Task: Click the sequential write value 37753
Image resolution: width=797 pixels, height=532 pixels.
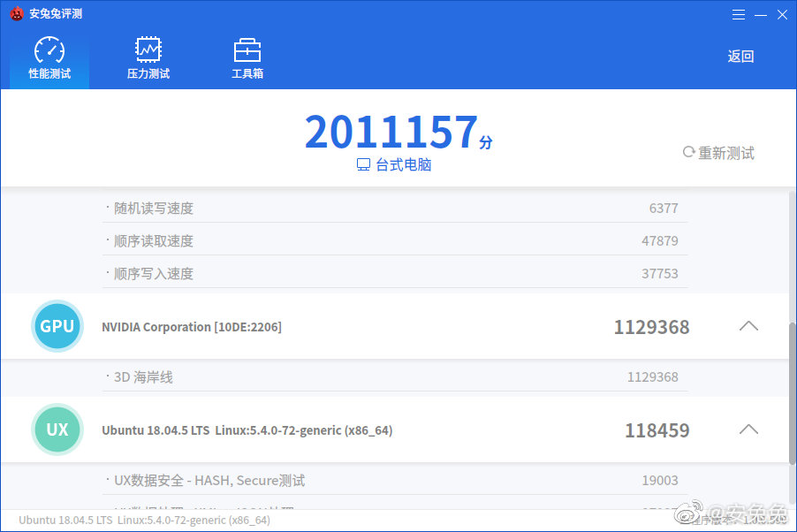Action: coord(660,274)
